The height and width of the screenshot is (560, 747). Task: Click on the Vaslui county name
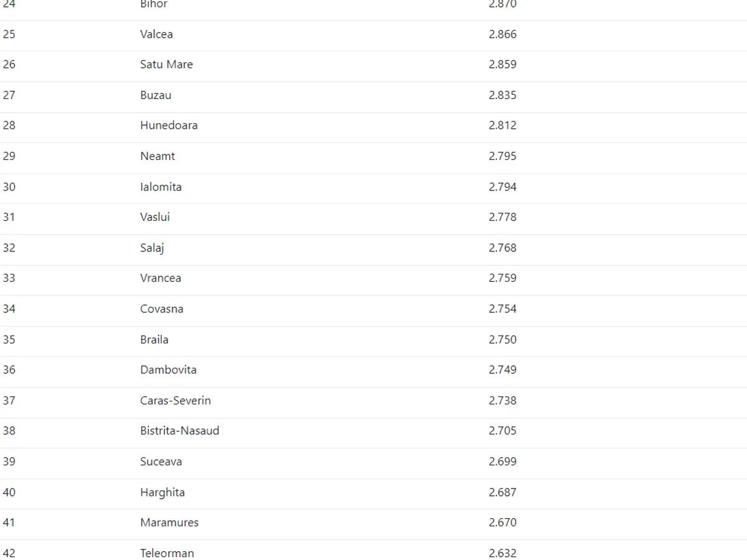pos(155,217)
